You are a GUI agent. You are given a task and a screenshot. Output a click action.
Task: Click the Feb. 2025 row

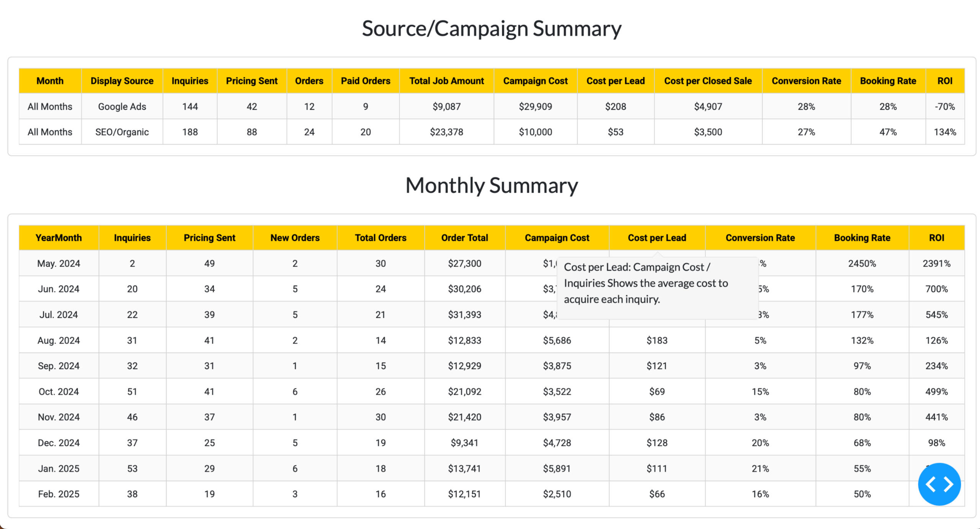[59, 494]
